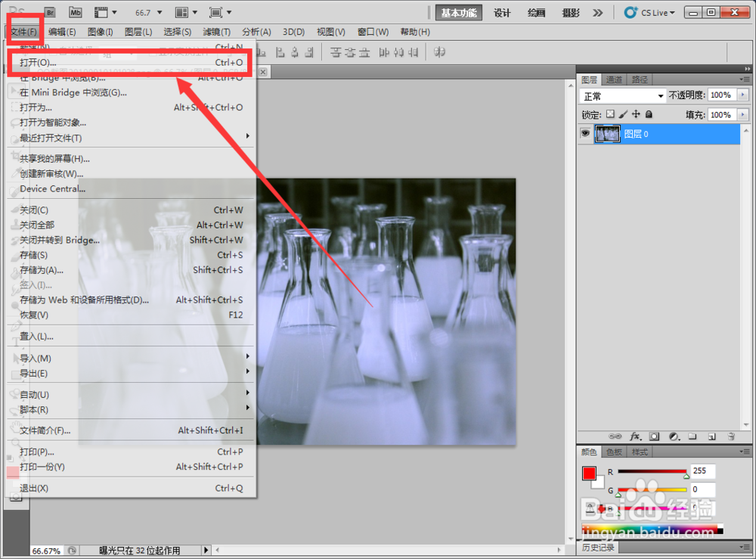Open the 色板 panel
Image resolution: width=756 pixels, height=559 pixels.
pyautogui.click(x=614, y=452)
